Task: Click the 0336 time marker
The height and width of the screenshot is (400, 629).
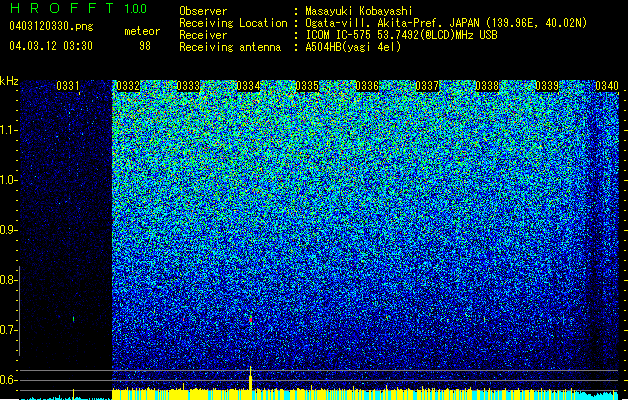Action: tap(367, 86)
